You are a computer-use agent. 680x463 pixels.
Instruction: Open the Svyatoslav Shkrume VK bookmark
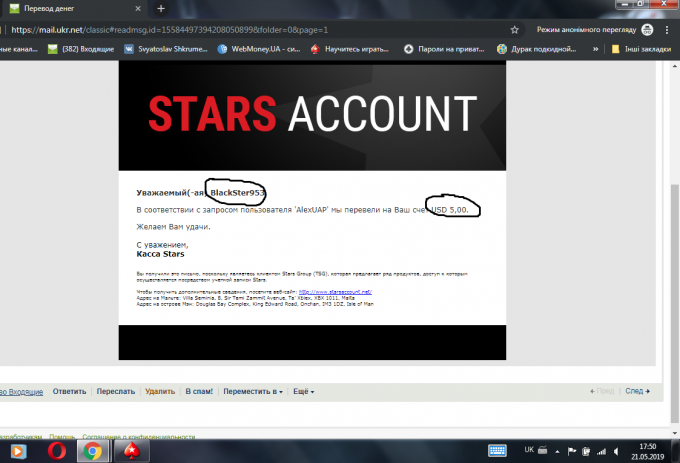(x=166, y=49)
